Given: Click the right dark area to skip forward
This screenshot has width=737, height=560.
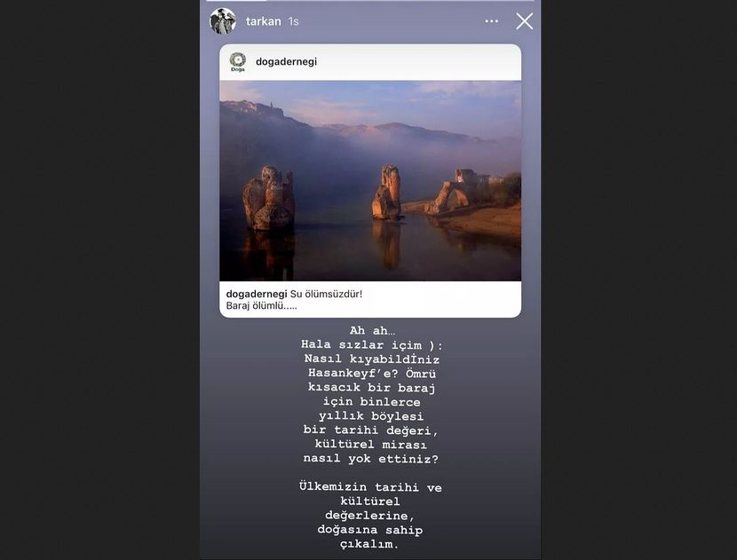Looking at the screenshot, I should 638,280.
